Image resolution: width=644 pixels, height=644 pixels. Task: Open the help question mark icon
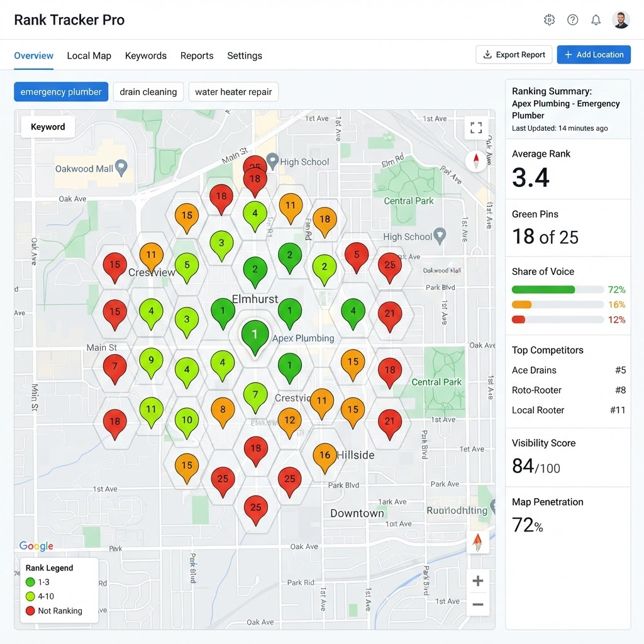(572, 19)
